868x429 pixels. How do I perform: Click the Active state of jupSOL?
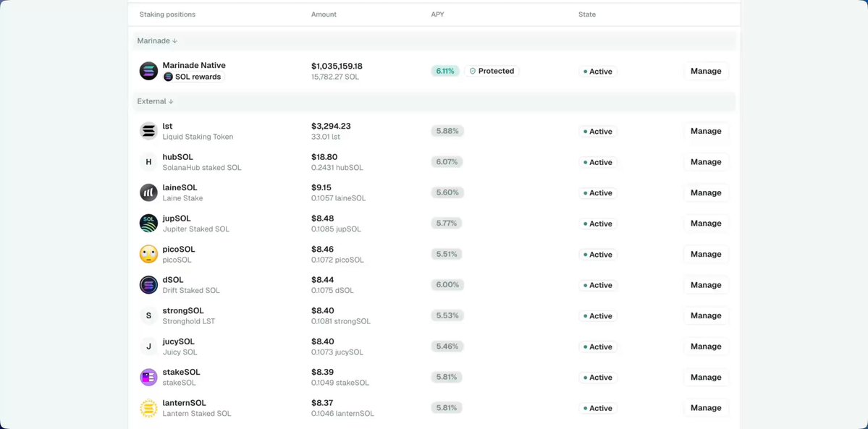coord(598,224)
